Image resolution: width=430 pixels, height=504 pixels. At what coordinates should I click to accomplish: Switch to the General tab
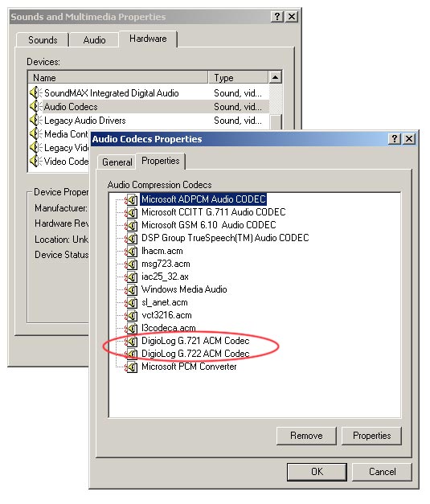point(117,162)
